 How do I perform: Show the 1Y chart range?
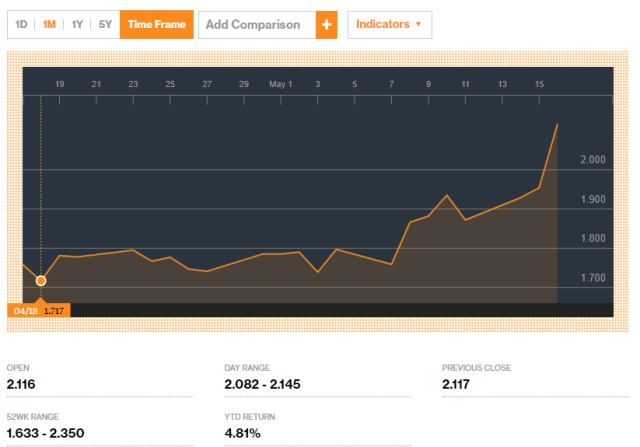(77, 25)
